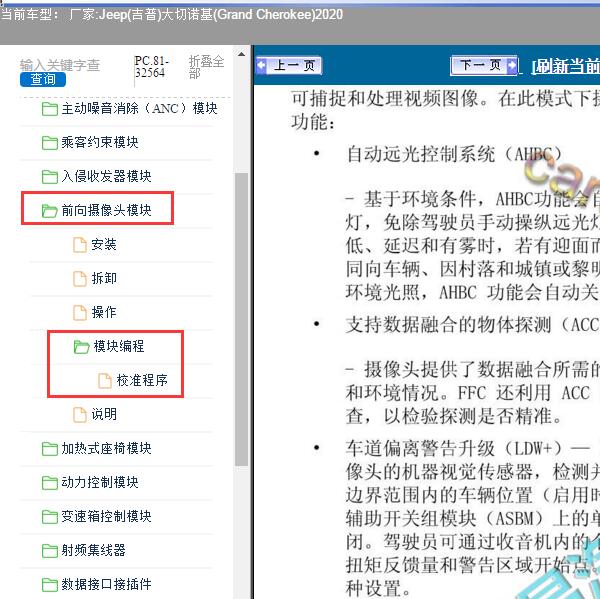Click folder icon beside 主动噪音消除（ANC）模块

[x=50, y=109]
